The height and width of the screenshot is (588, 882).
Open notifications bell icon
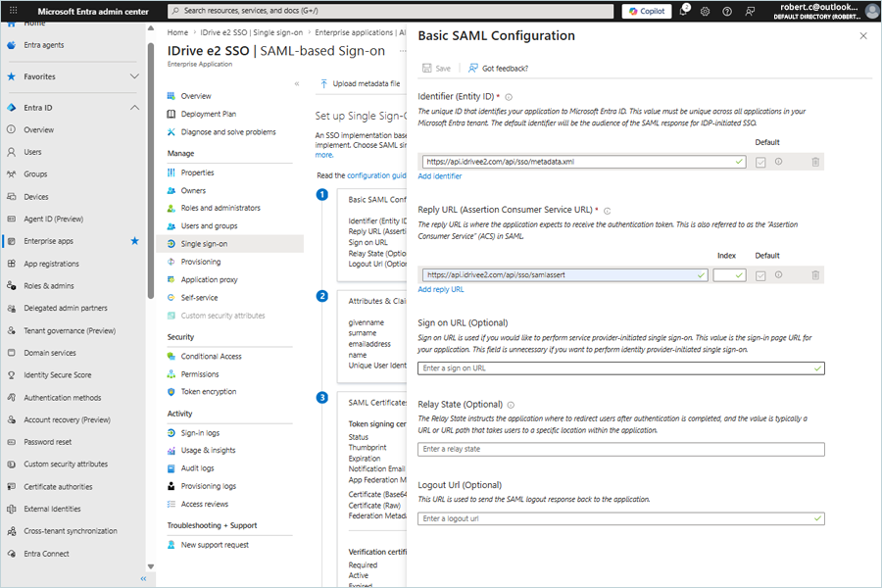[684, 11]
